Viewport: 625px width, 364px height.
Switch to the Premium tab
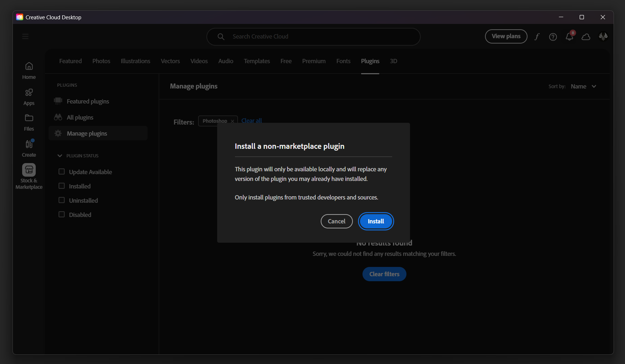click(x=314, y=61)
